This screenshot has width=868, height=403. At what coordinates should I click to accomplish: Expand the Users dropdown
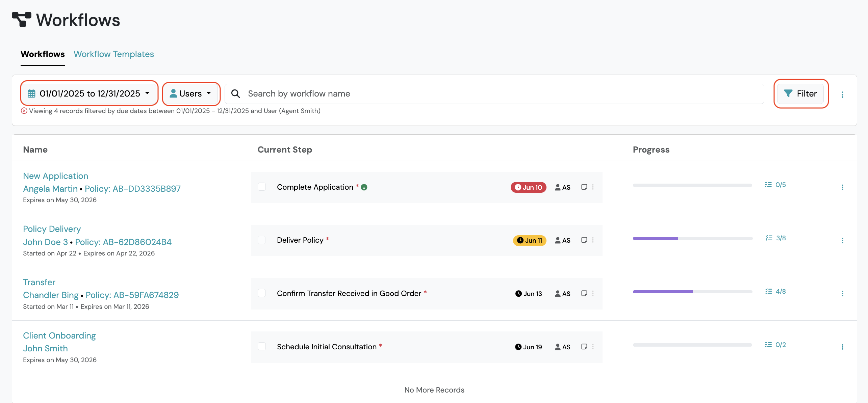[x=191, y=93]
